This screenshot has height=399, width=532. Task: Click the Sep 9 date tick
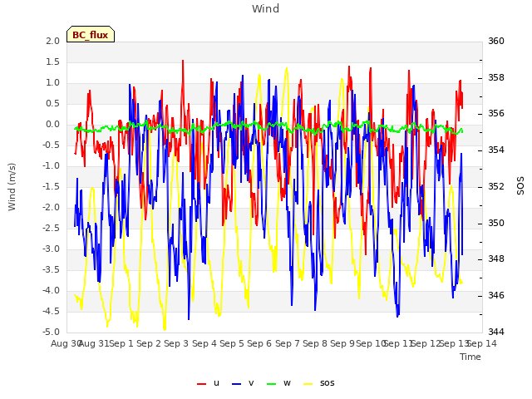coord(342,343)
